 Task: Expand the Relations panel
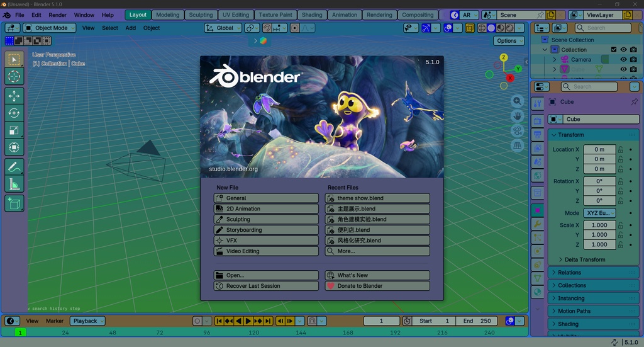click(593, 273)
